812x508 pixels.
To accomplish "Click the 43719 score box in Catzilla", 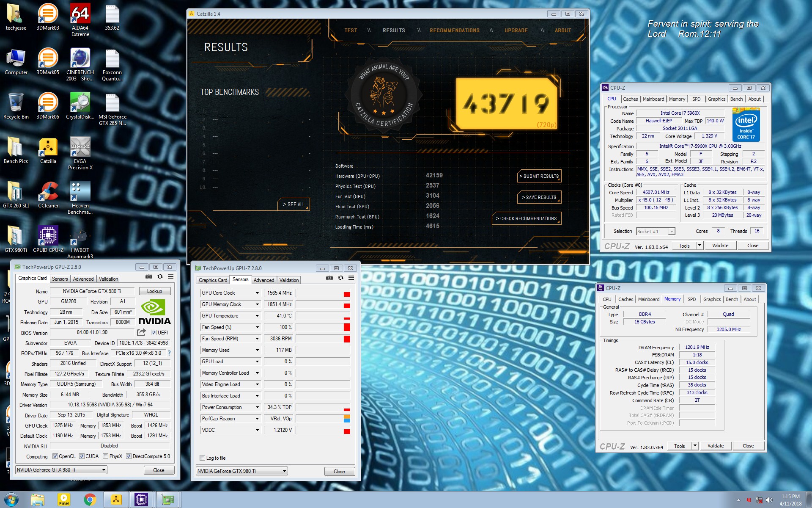I will [x=507, y=103].
